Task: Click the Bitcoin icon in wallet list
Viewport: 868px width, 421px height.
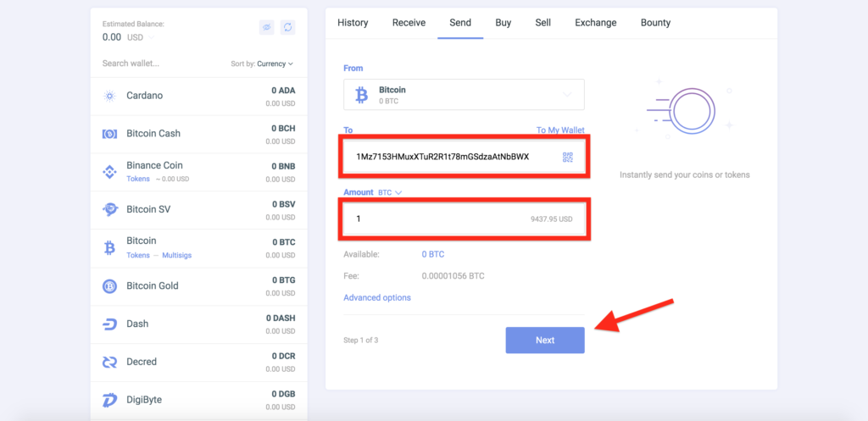Action: coord(109,248)
